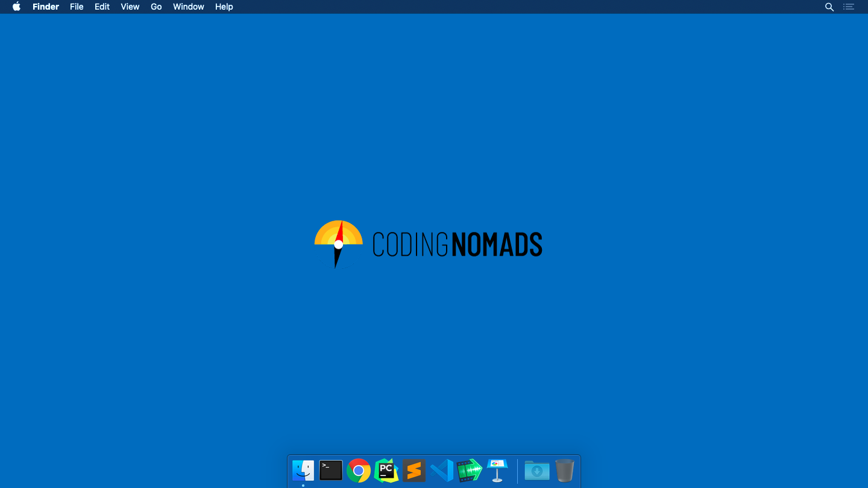This screenshot has height=488, width=868.
Task: Launch Keynote from the Dock
Action: (497, 471)
